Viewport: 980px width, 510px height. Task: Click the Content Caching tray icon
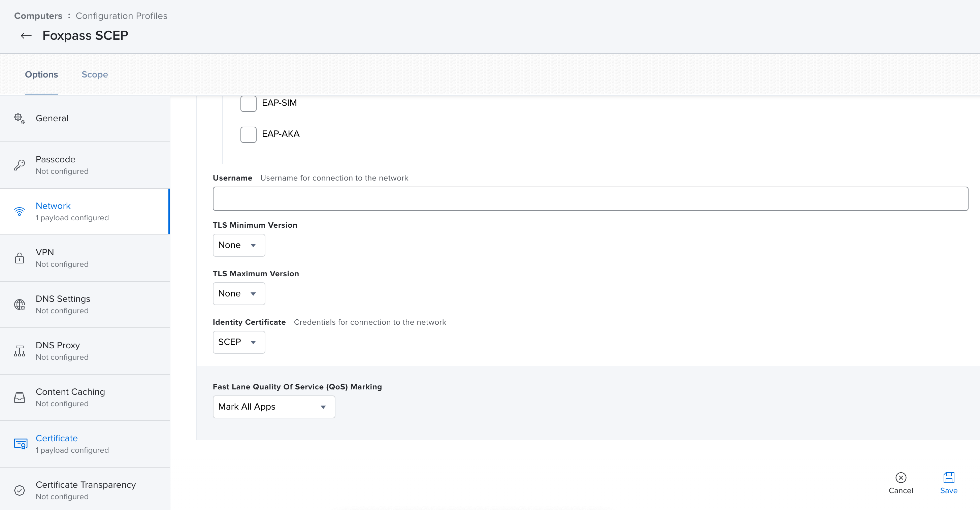[20, 397]
